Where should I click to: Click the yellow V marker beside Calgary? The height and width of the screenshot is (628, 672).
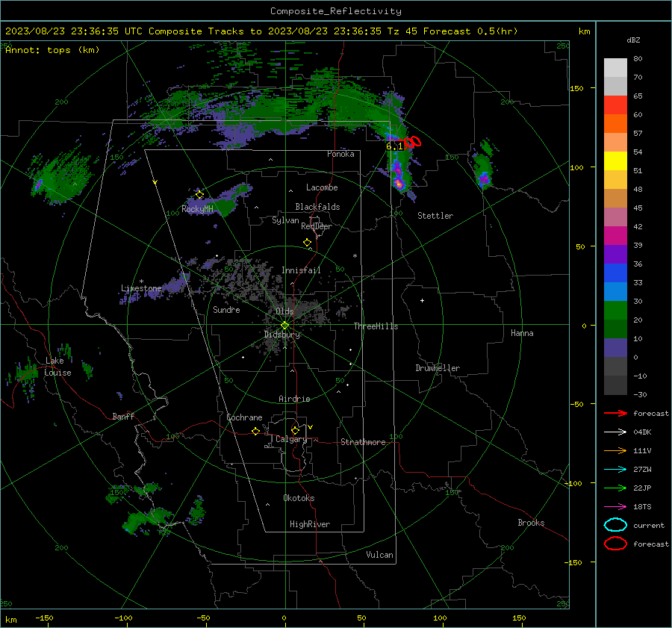click(x=311, y=427)
